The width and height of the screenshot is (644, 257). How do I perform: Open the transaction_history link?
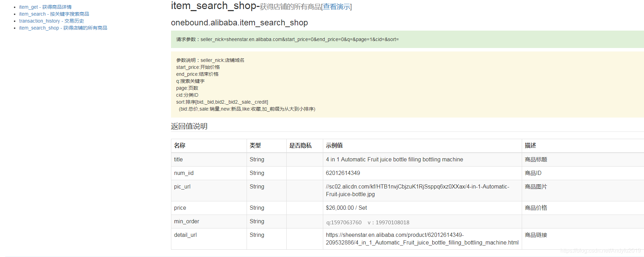pos(52,21)
